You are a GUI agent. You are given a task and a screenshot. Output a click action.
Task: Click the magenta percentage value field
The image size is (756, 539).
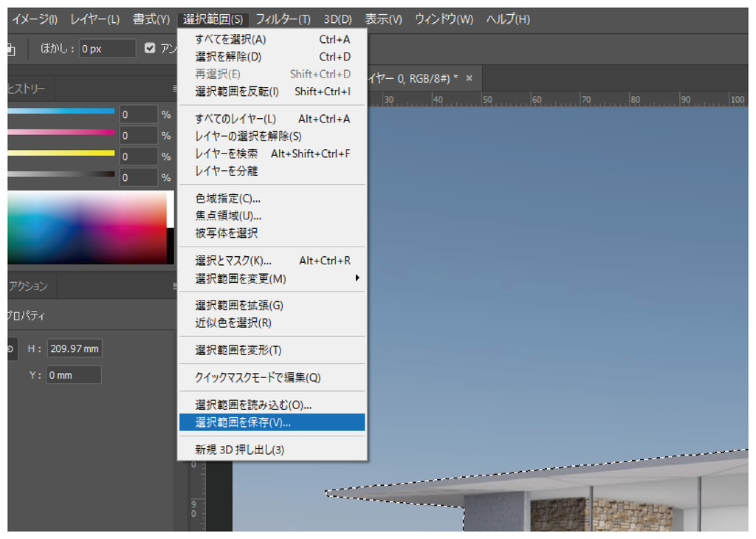tap(138, 135)
